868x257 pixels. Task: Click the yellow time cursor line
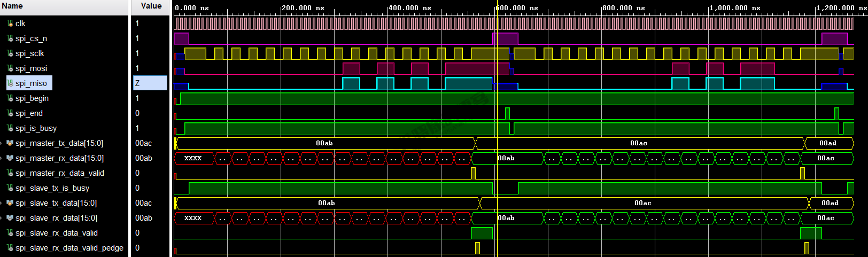pyautogui.click(x=497, y=128)
